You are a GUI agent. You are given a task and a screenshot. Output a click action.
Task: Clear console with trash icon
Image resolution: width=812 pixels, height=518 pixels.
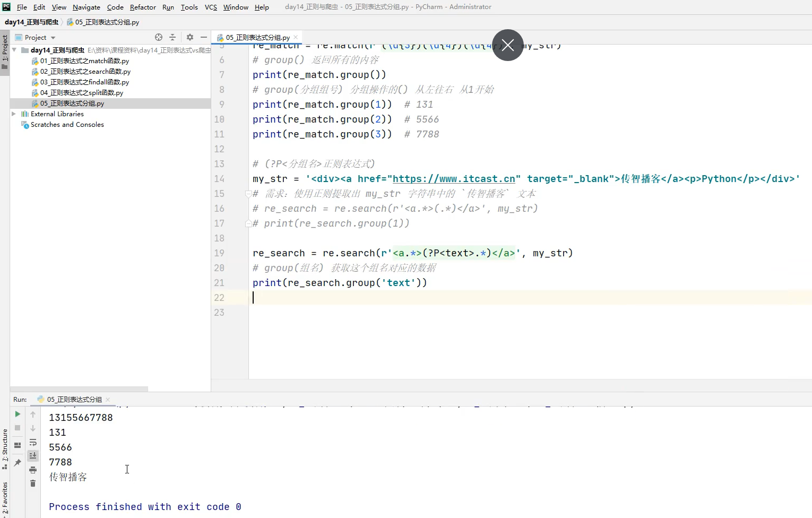click(33, 484)
